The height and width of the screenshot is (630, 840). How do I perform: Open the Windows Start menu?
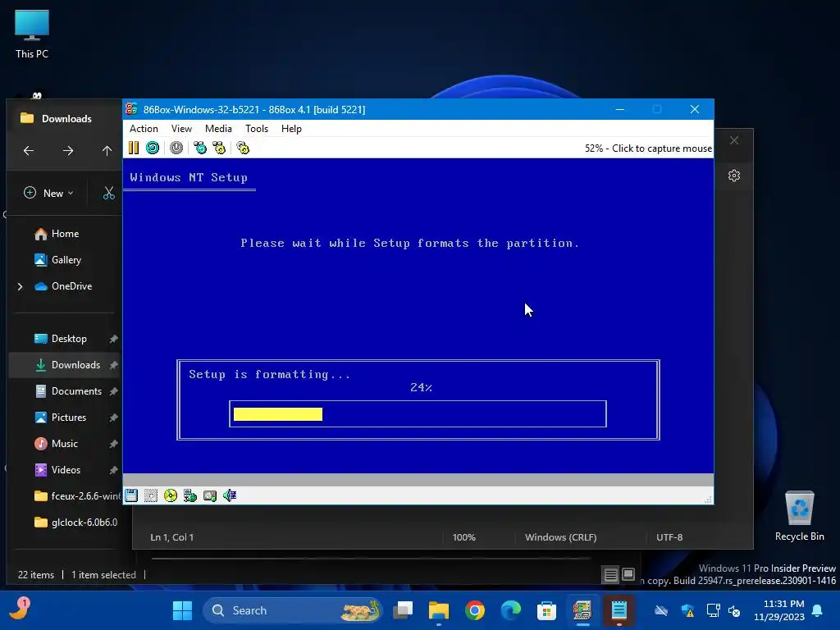tap(182, 610)
